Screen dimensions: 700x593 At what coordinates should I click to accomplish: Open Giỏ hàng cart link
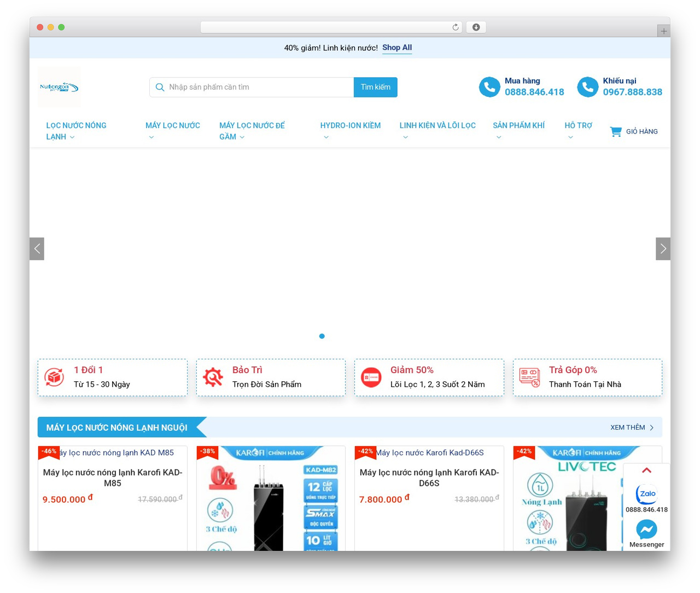click(x=634, y=131)
